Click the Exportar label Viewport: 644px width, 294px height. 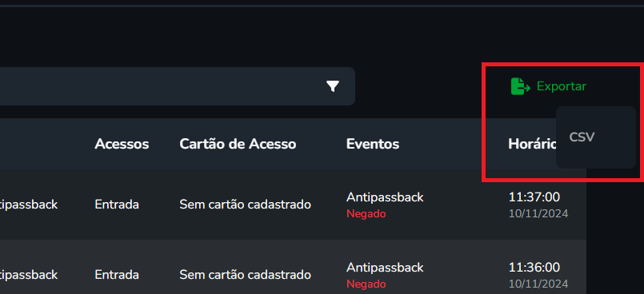[562, 86]
